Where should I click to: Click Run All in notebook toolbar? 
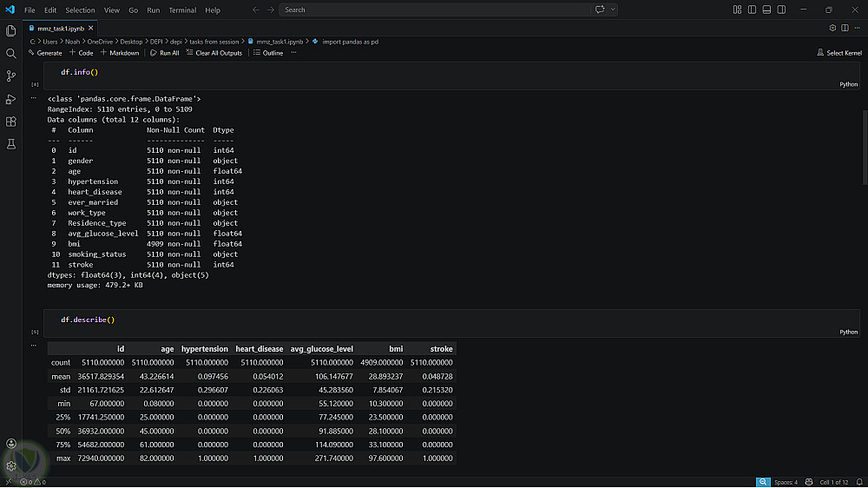point(164,53)
